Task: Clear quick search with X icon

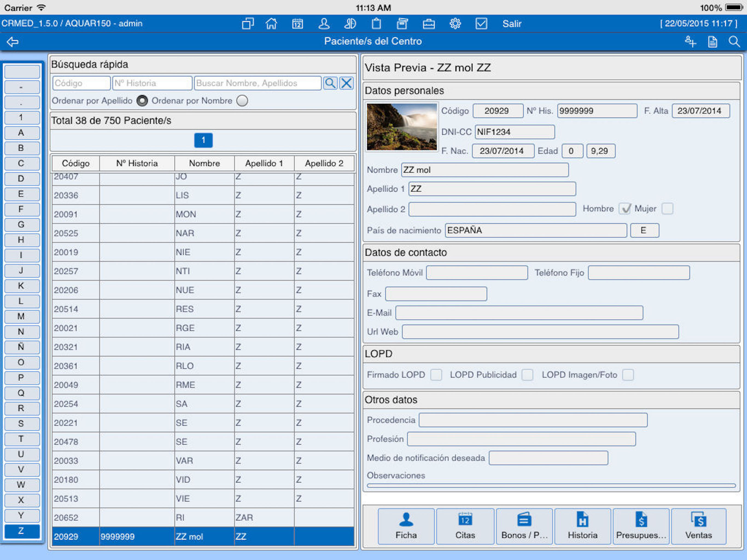Action: (346, 83)
